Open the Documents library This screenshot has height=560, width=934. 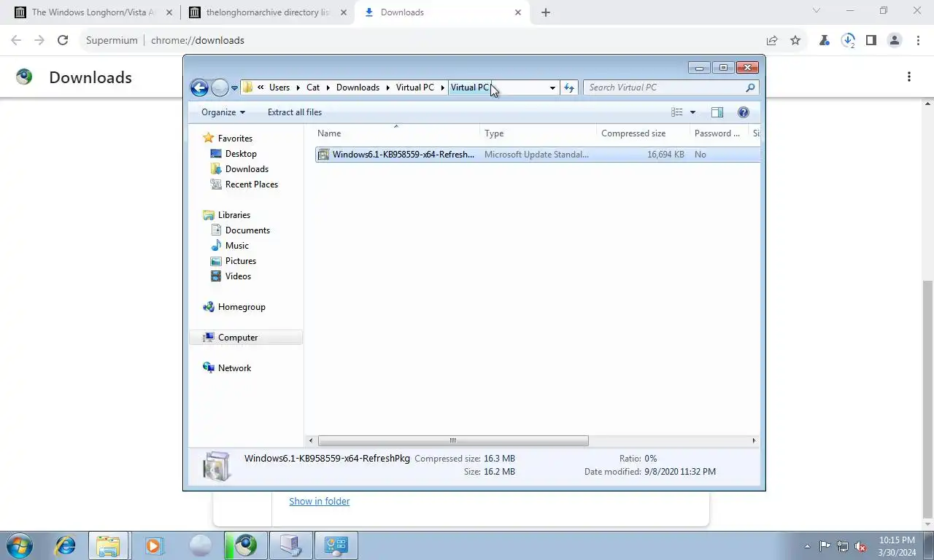[247, 230]
